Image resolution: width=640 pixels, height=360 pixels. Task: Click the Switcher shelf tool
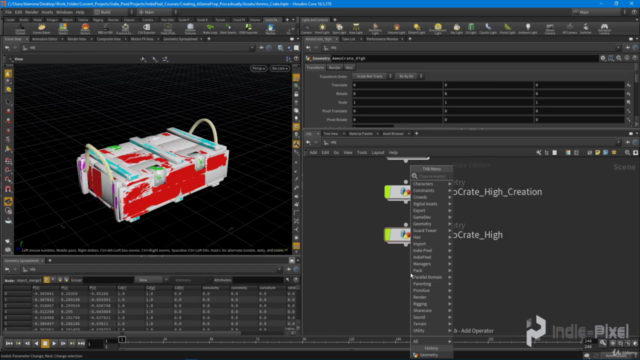(x=586, y=29)
